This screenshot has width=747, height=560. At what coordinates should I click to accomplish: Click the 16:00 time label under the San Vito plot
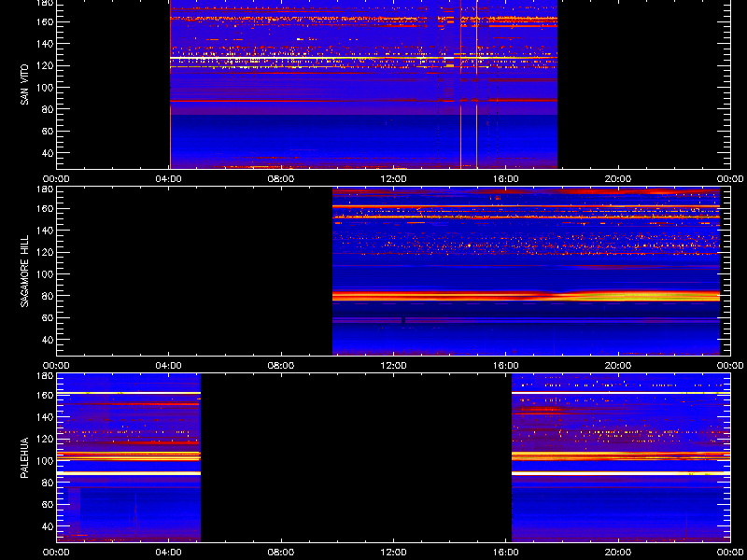(506, 179)
